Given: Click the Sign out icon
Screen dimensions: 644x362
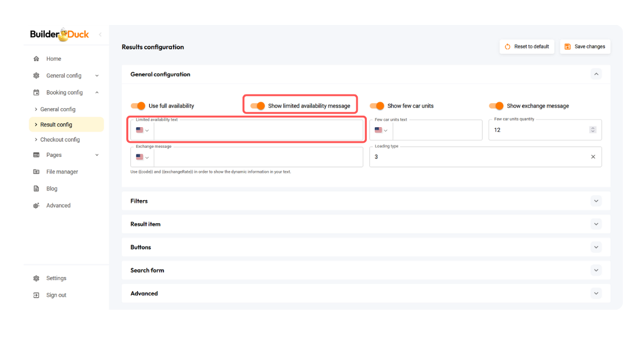Looking at the screenshot, I should click(36, 295).
